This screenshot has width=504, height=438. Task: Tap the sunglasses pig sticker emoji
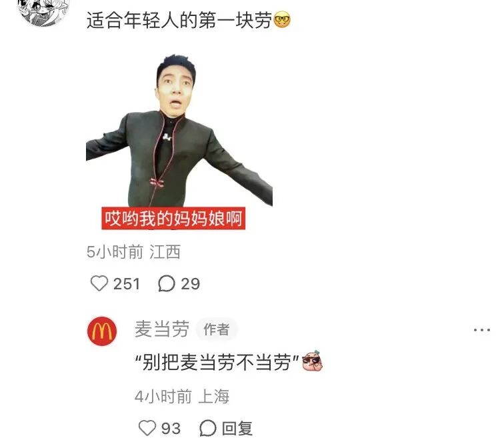312,361
